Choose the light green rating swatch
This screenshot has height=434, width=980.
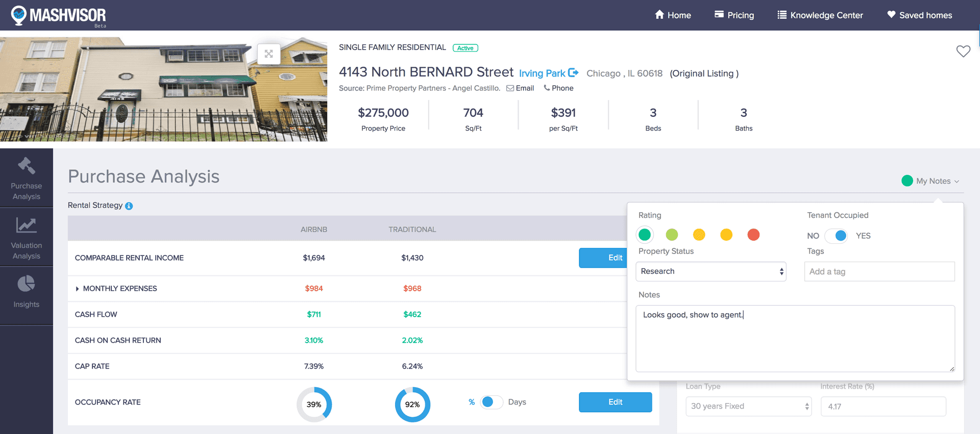[x=672, y=235]
